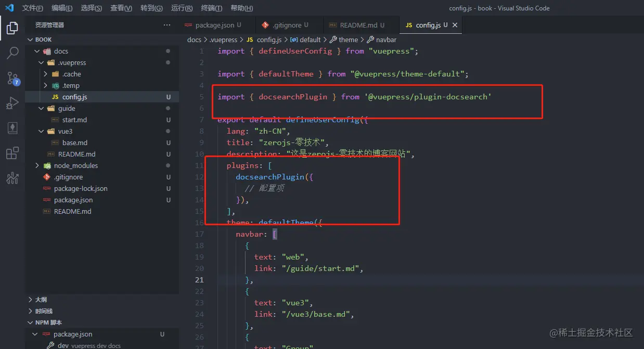
Task: Click "/vue3/base.md" link string
Action: tap(317, 314)
